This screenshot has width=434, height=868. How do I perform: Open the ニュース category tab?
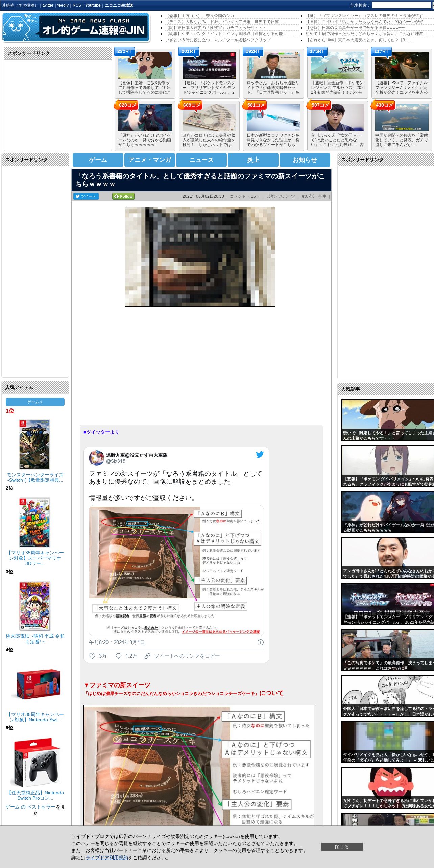point(201,160)
